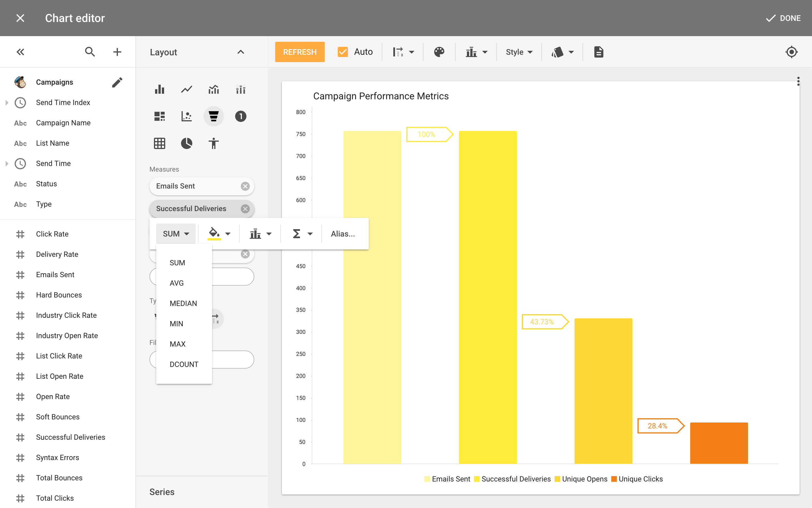Toggle the Auto refresh checkbox
This screenshot has width=812, height=508.
(x=343, y=52)
